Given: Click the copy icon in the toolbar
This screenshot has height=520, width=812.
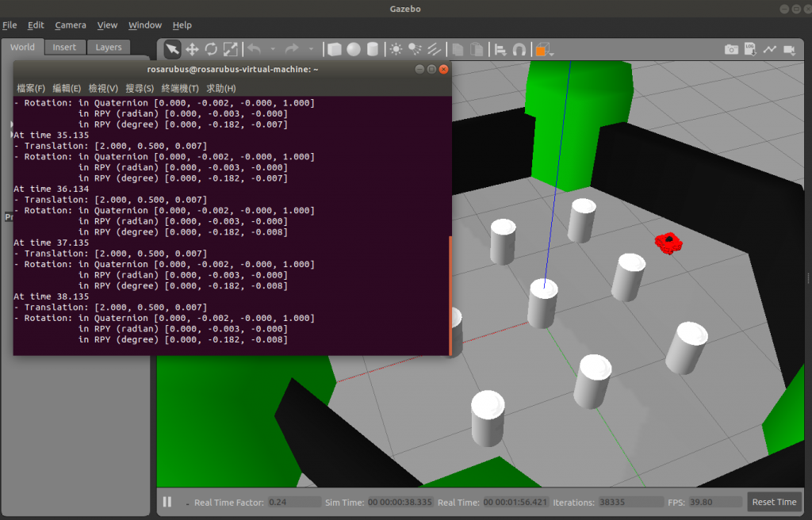Looking at the screenshot, I should coord(458,50).
